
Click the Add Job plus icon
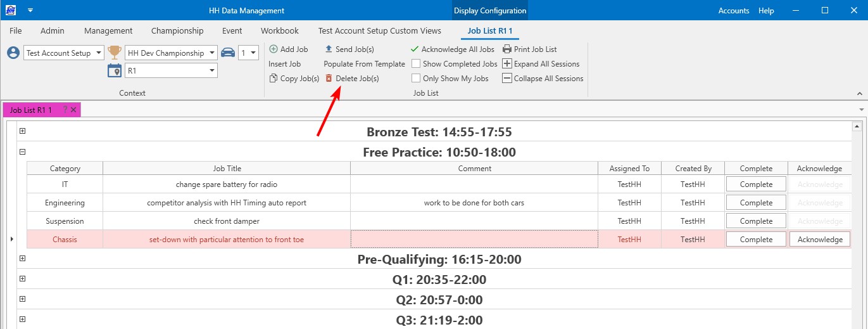273,49
